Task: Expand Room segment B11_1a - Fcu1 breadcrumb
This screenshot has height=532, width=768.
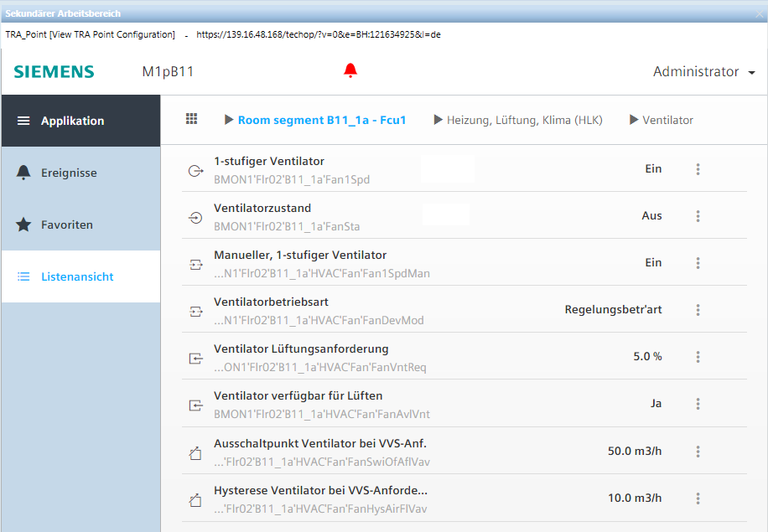Action: click(229, 120)
